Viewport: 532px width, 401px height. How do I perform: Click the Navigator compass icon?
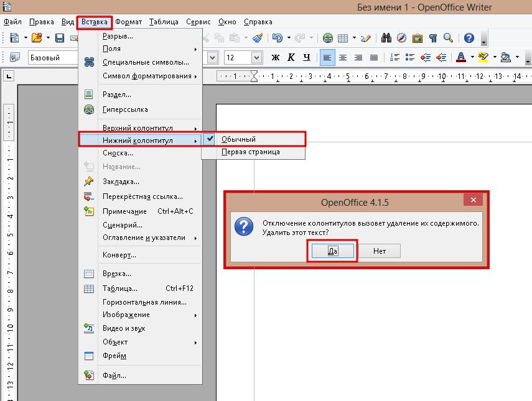tap(401, 38)
